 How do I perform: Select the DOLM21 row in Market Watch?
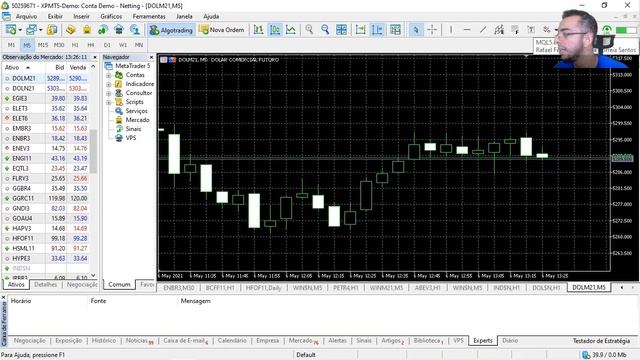tap(46, 78)
